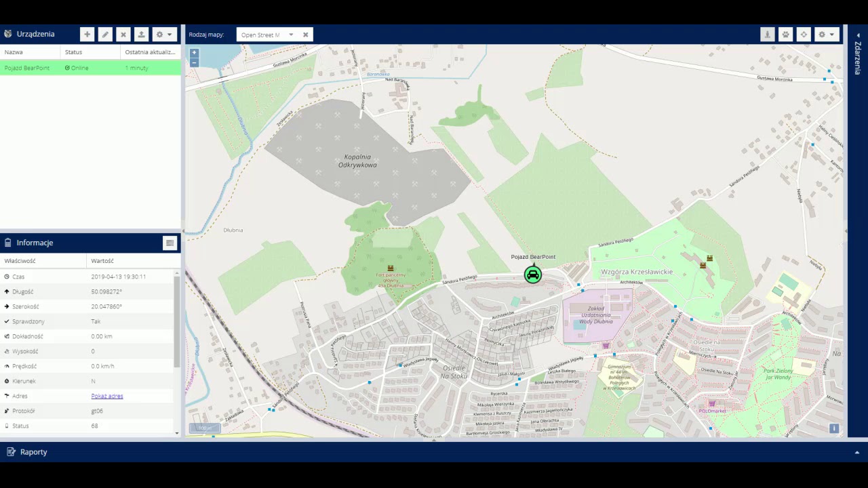868x488 pixels.
Task: Remove the selected device with X icon
Action: tap(123, 35)
